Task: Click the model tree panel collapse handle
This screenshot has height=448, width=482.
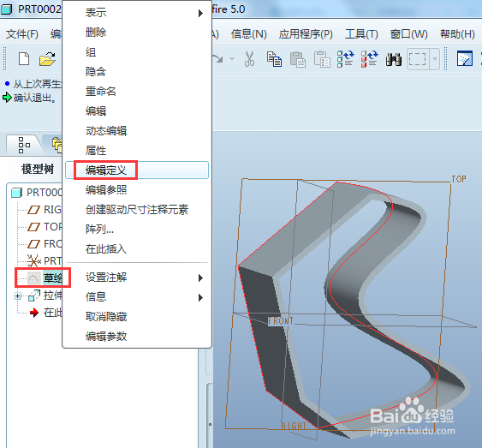Action: coord(210,425)
